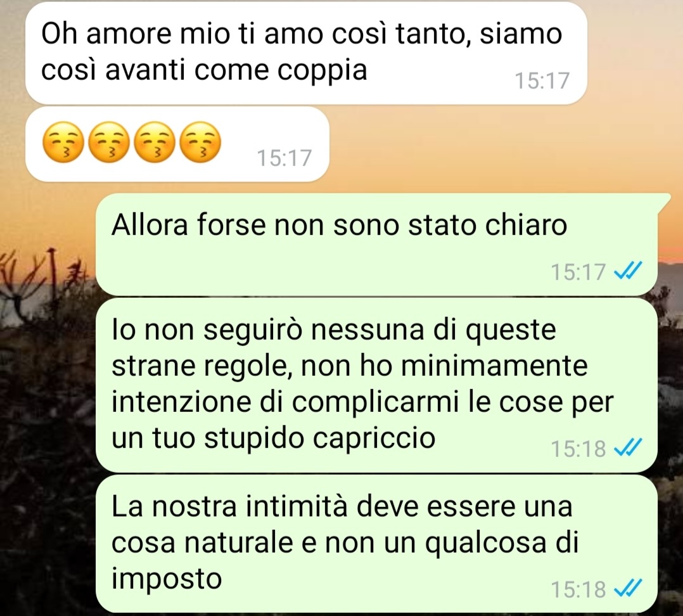Tap 15:17 timestamp on 'Allora forse' message
The height and width of the screenshot is (616, 683).
tap(578, 272)
